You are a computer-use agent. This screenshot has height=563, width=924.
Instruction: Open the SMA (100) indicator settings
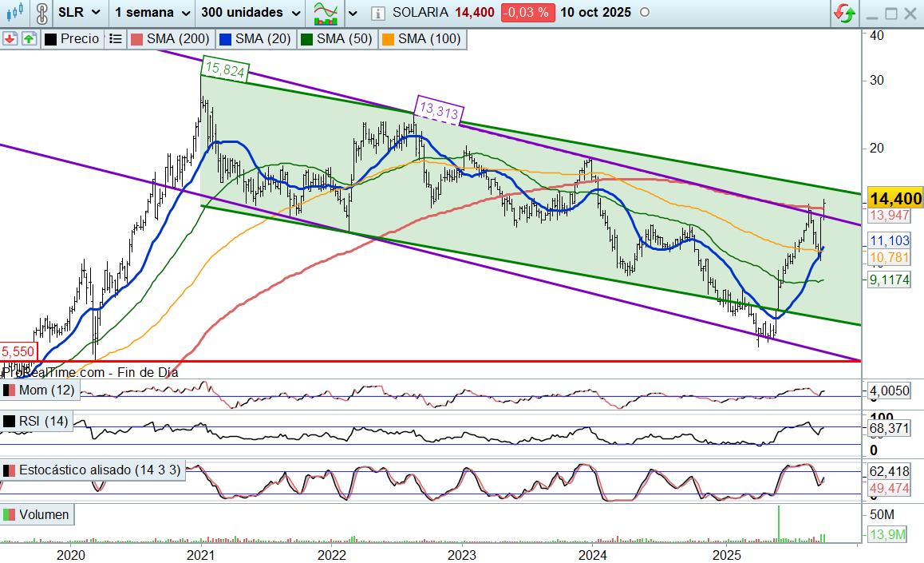point(428,38)
